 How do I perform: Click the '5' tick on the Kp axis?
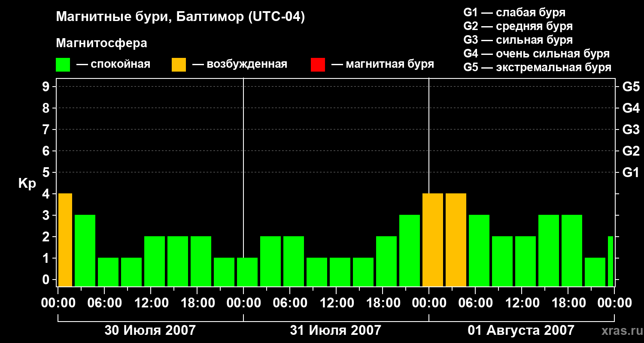47,172
